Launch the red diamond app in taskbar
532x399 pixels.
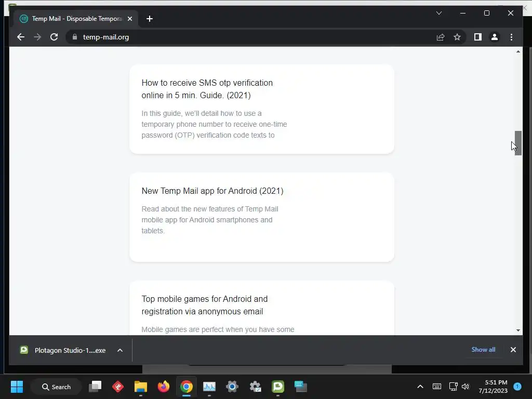(118, 387)
